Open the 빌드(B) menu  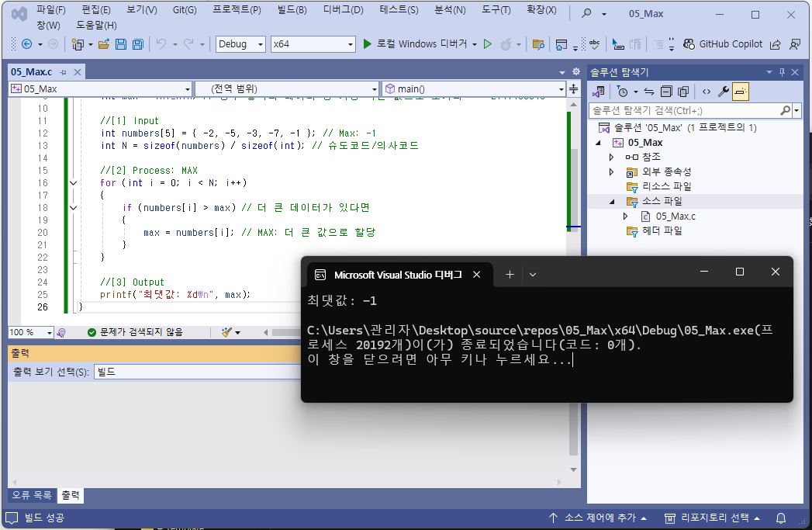pos(292,10)
